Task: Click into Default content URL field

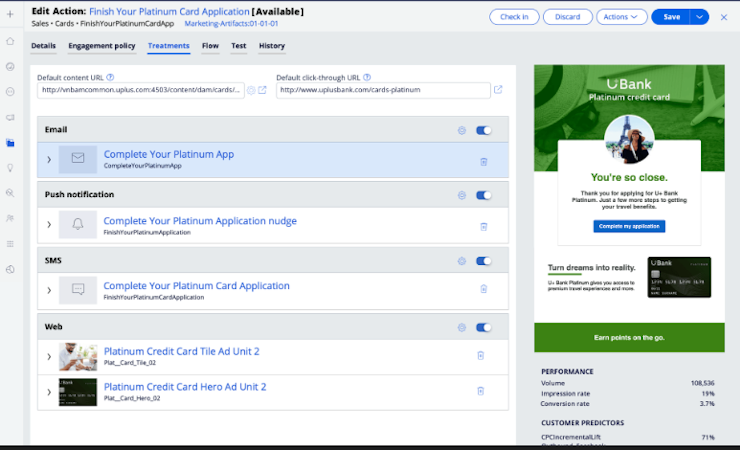Action: [x=141, y=90]
